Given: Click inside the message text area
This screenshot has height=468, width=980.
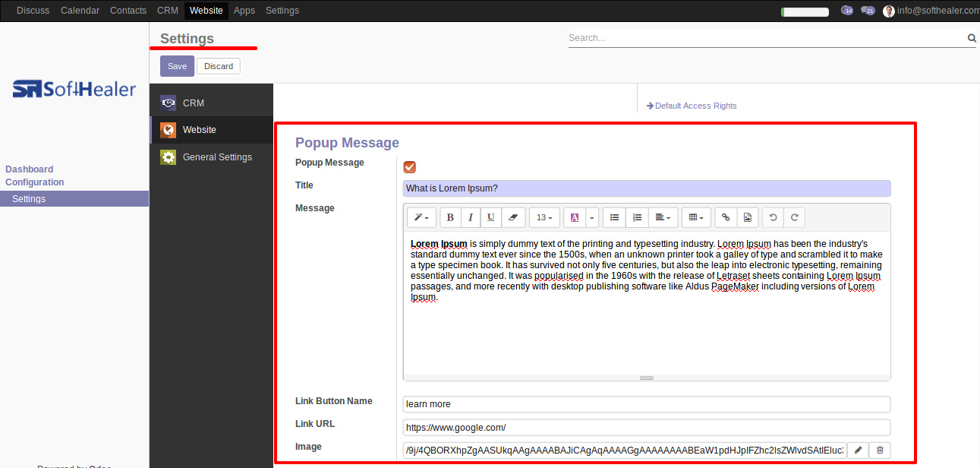Looking at the screenshot, I should [647, 302].
